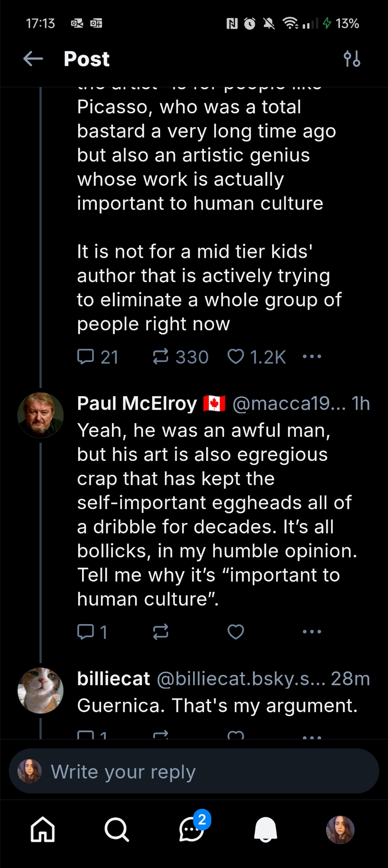
Task: Open thread settings filter icon
Action: (352, 59)
